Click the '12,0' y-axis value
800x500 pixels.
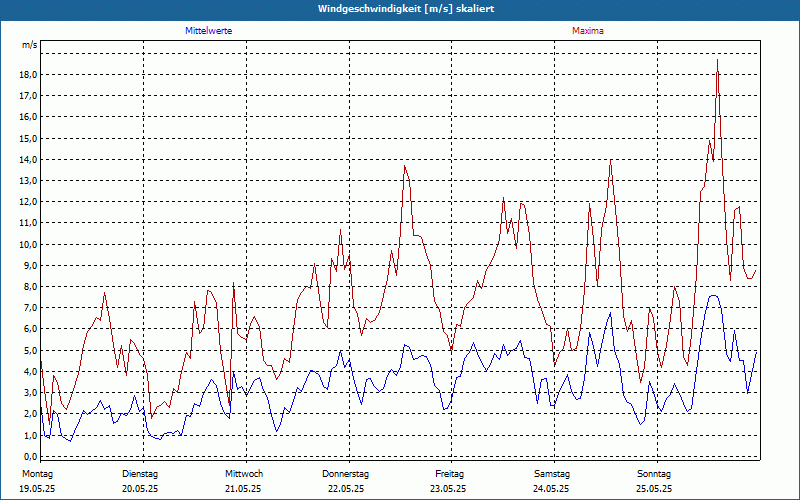28,202
